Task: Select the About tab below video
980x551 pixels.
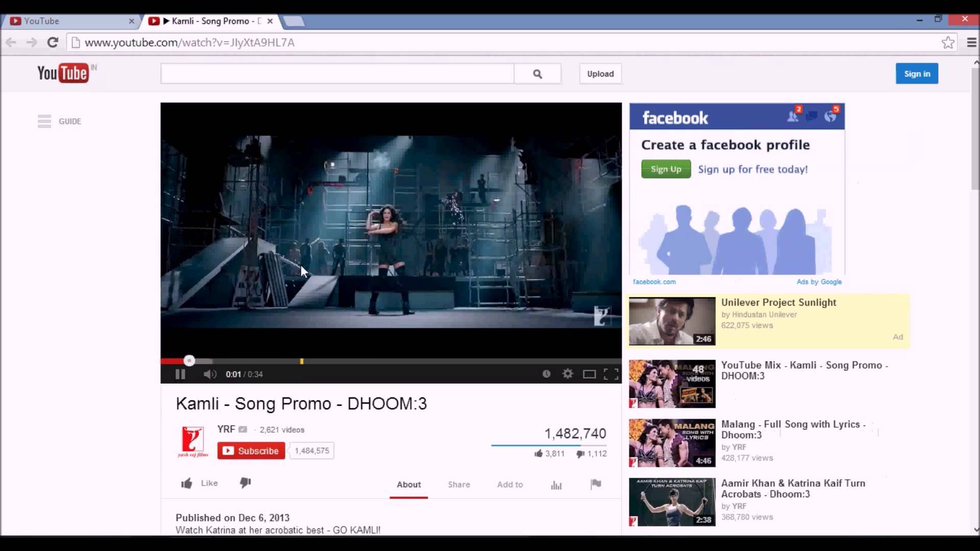Action: pyautogui.click(x=408, y=484)
